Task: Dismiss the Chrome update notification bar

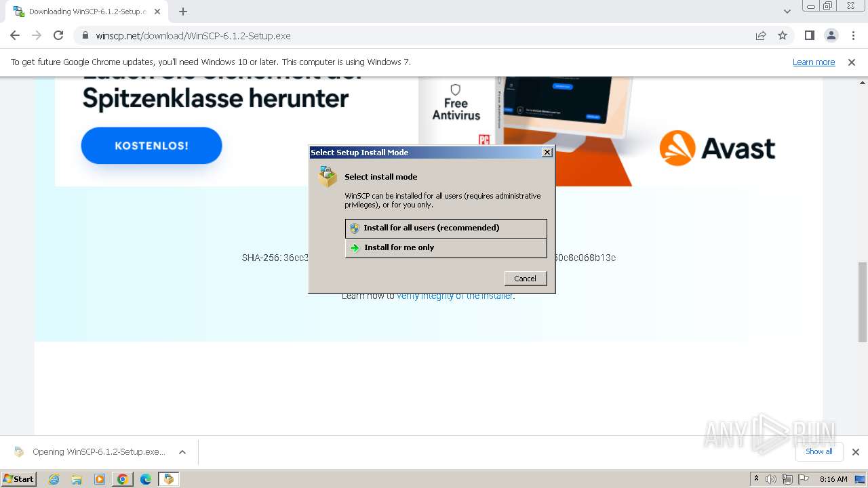Action: 852,62
